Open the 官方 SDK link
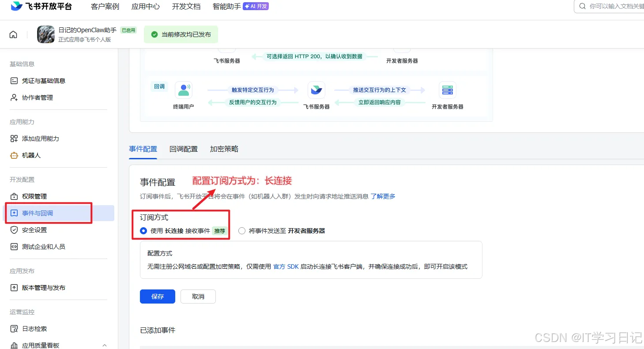 (286, 266)
